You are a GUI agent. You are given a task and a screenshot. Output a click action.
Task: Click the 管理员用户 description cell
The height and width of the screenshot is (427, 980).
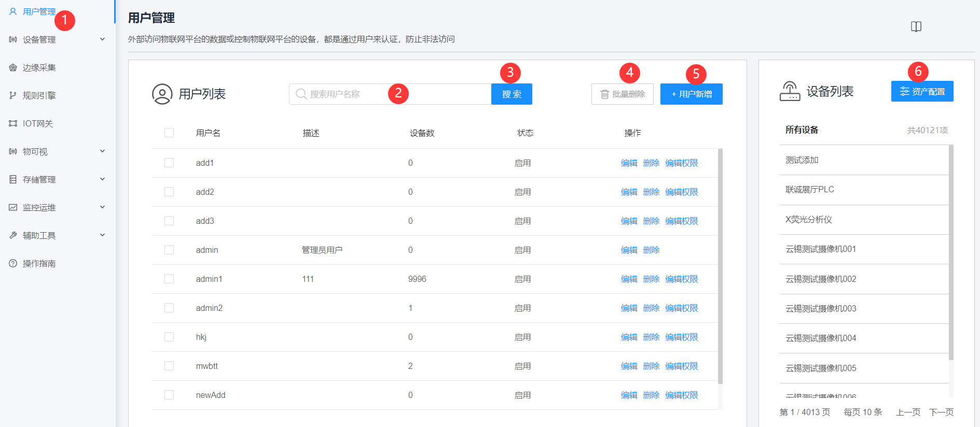coord(322,250)
